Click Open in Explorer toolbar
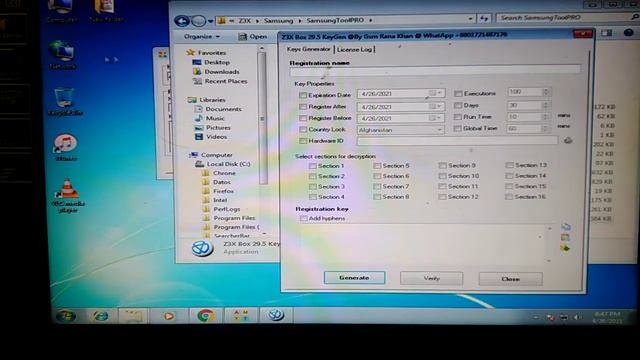This screenshot has height=360, width=640. pos(253,36)
